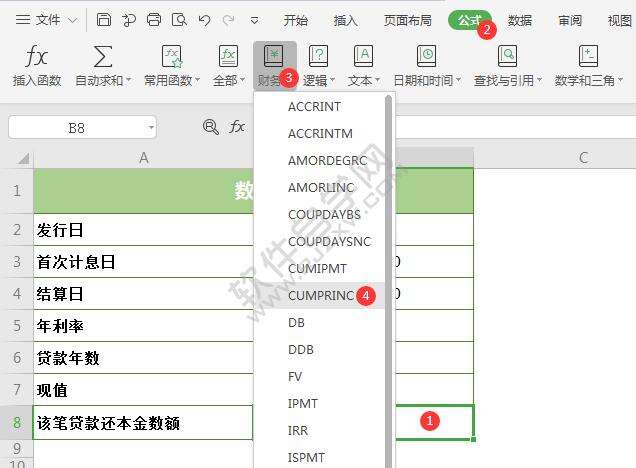Open Math and Trig (数学和三角) icon
The width and height of the screenshot is (636, 468).
coord(589,56)
